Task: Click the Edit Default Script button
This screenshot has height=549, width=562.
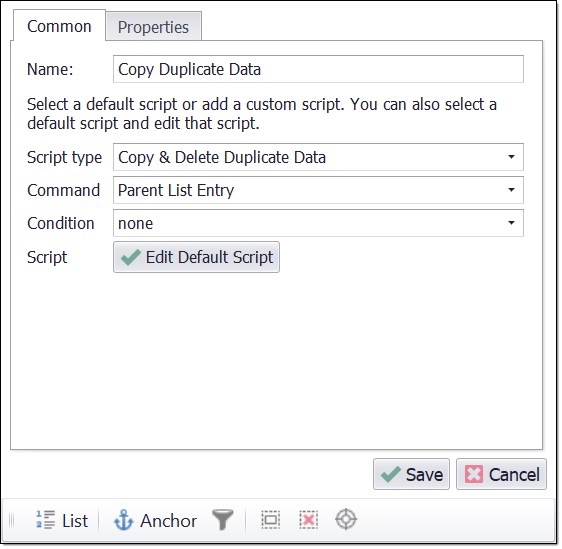Action: 197,258
